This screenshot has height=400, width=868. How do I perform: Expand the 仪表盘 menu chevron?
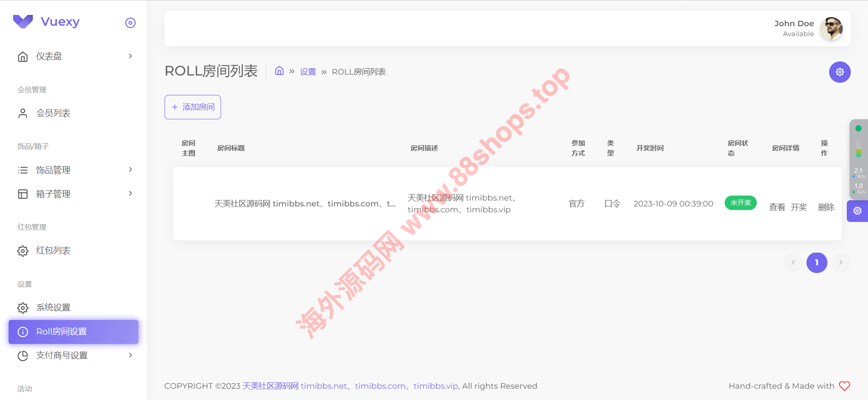(x=130, y=56)
